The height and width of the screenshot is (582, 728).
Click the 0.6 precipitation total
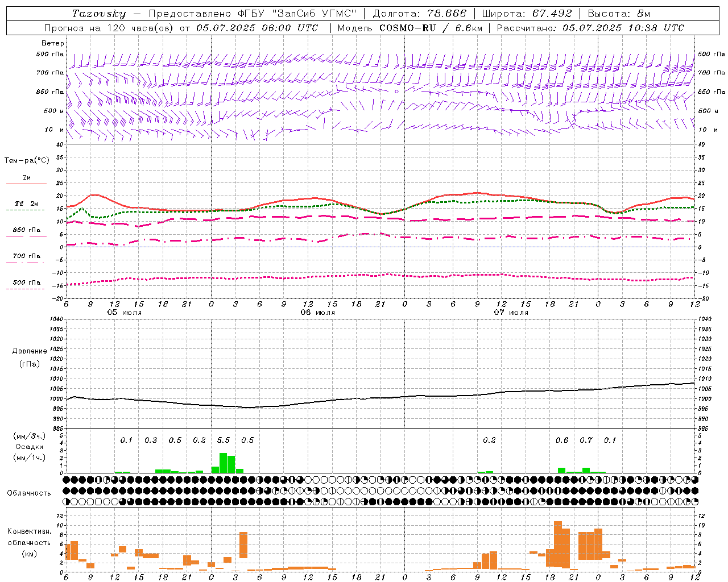tap(562, 440)
